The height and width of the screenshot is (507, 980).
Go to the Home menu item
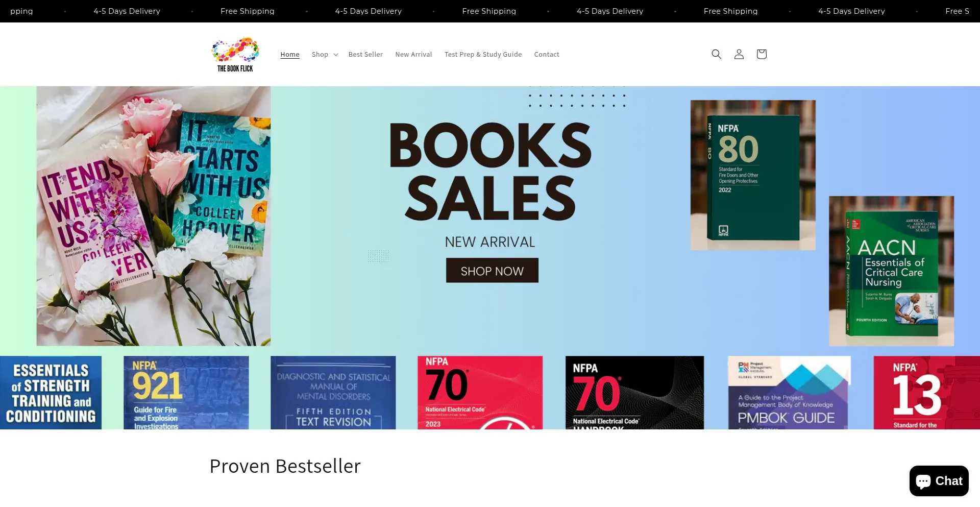pyautogui.click(x=290, y=55)
